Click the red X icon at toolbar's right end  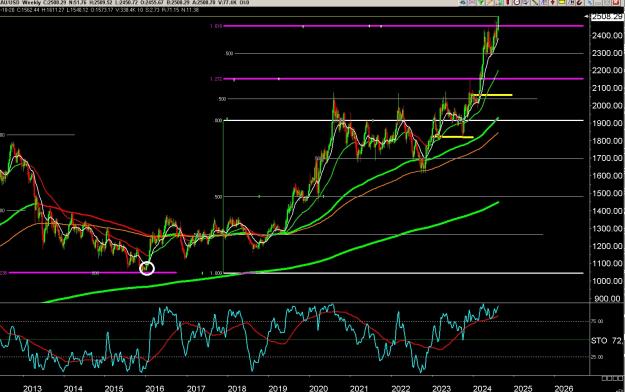click(615, 2)
